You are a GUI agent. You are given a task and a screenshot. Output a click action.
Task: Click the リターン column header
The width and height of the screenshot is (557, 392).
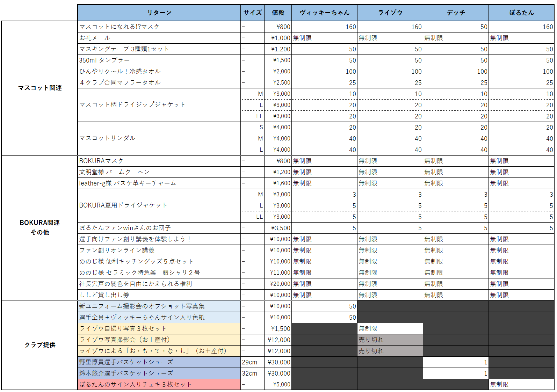click(x=159, y=13)
